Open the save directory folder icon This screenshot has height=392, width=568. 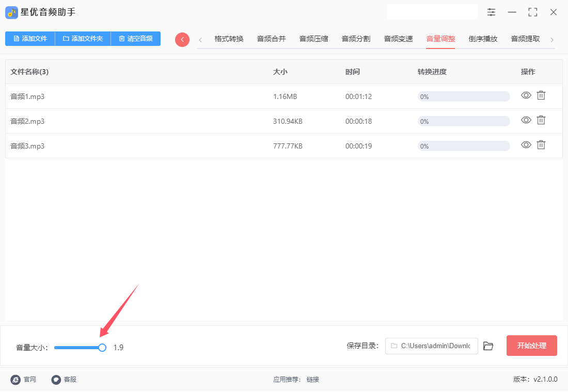[x=488, y=346]
